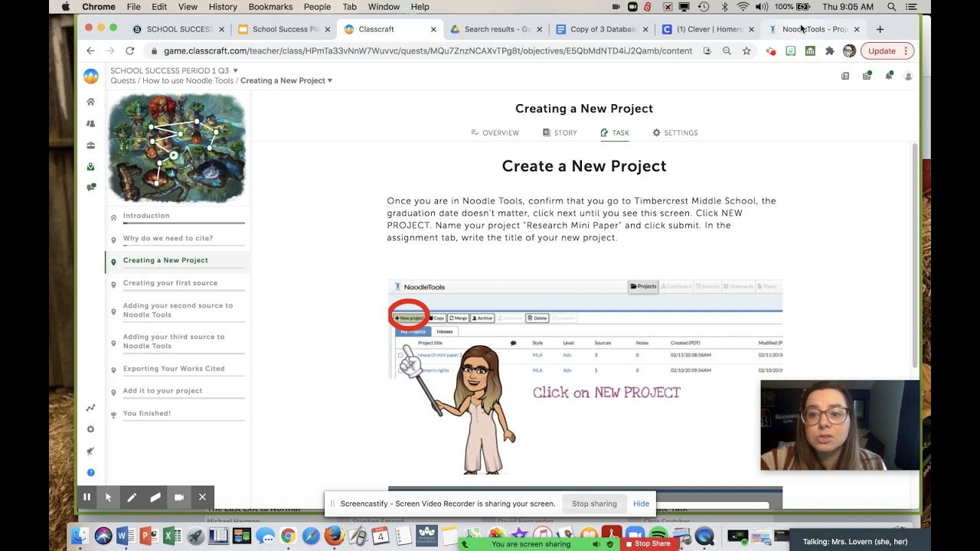Screen dimensions: 980x551
Task: Open the briefcase icon in sidebar
Action: (90, 145)
